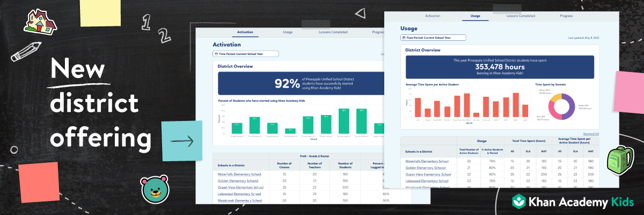Open Ocean View Elementary School in Usage table

[428, 174]
